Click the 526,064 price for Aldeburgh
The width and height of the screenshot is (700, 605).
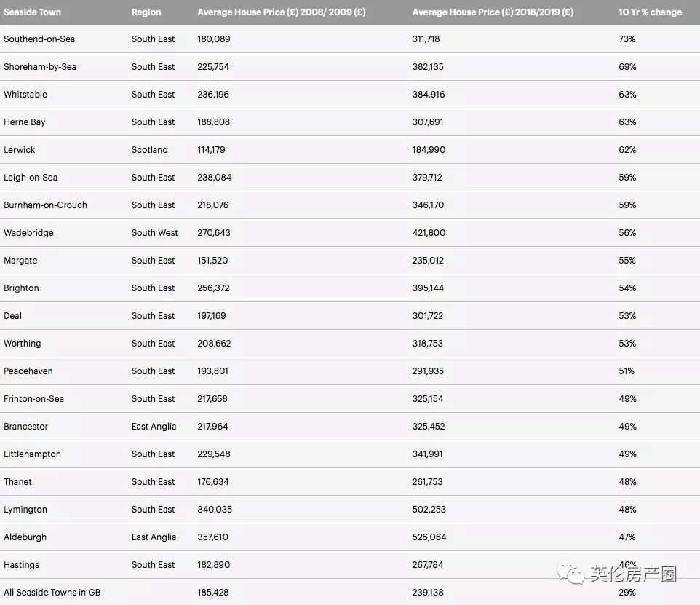[429, 537]
